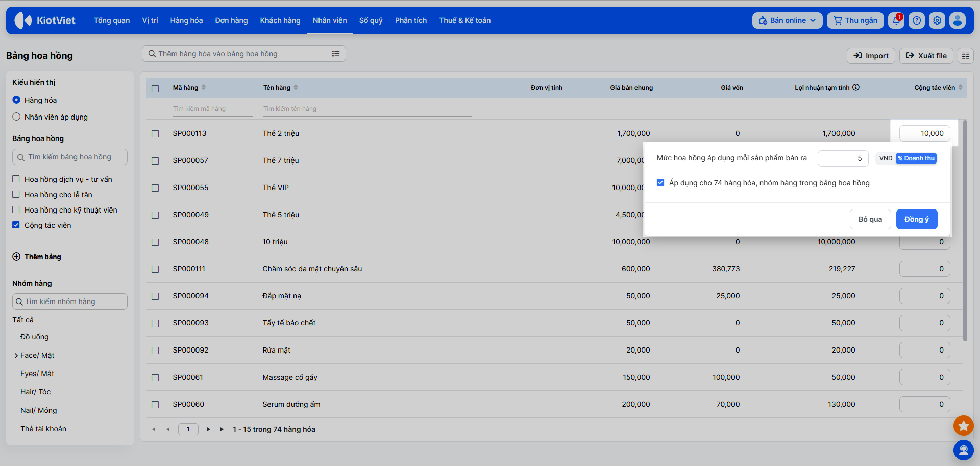Confirm with the Đồng ý button
980x466 pixels.
[x=917, y=219]
